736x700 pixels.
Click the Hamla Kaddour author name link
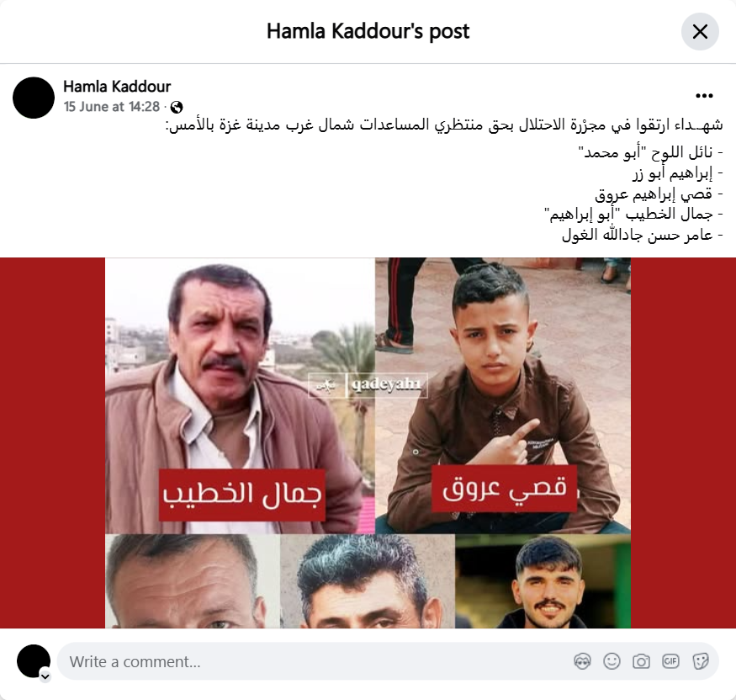(117, 87)
